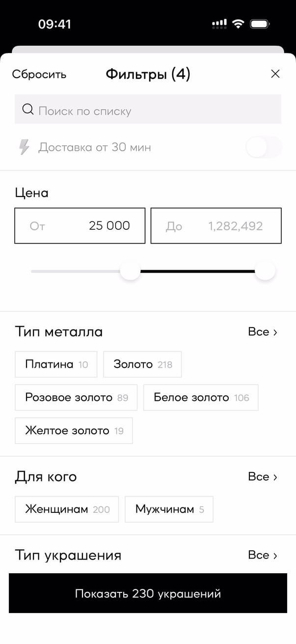296x644 pixels.
Task: Enable the Розовое золото filter chip
Action: click(x=76, y=398)
